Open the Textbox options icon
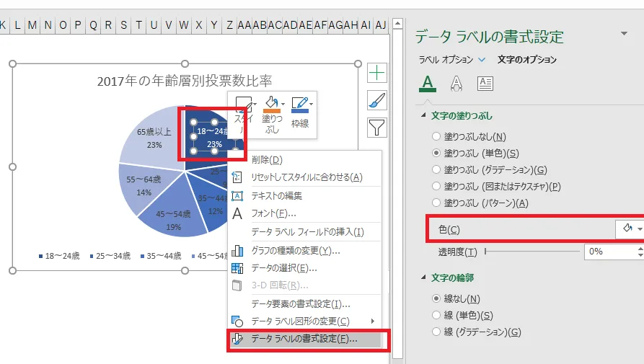The width and height of the screenshot is (644, 364). pyautogui.click(x=485, y=84)
